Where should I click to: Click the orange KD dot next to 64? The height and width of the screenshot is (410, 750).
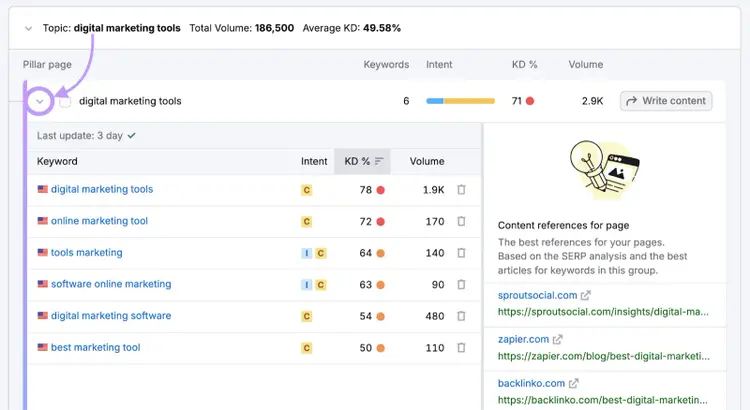click(x=381, y=253)
